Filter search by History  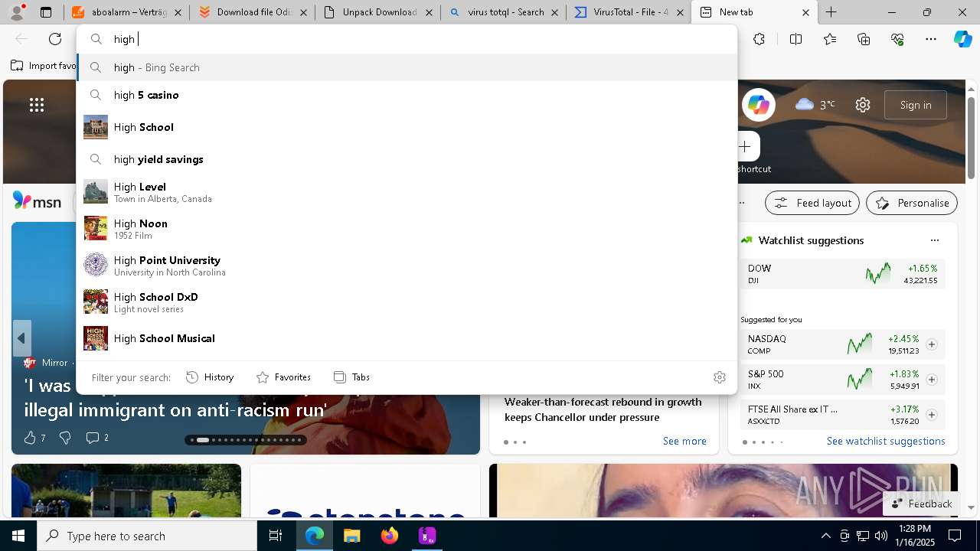point(210,377)
